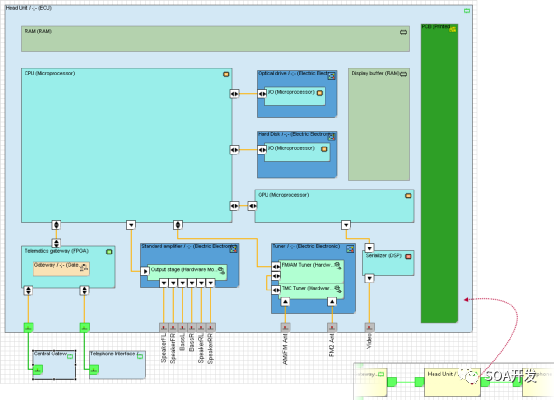This screenshot has height=400, width=554.
Task: Select the AM/FM Ant pin connector
Action: 285,328
